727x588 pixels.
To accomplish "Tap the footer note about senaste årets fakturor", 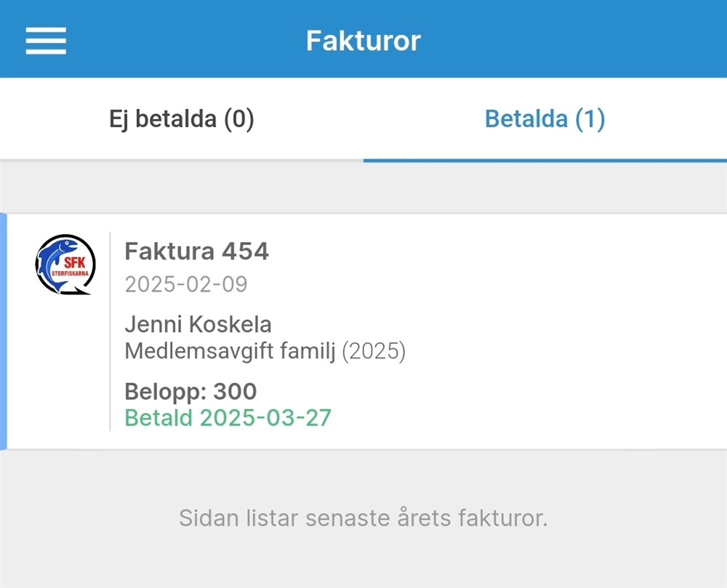I will coord(363,518).
